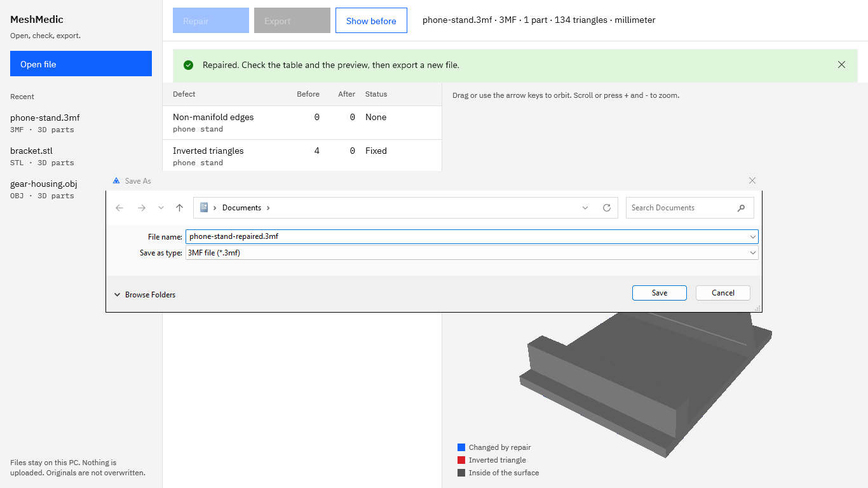
Task: Save the repaired 3MF file
Action: tap(660, 293)
